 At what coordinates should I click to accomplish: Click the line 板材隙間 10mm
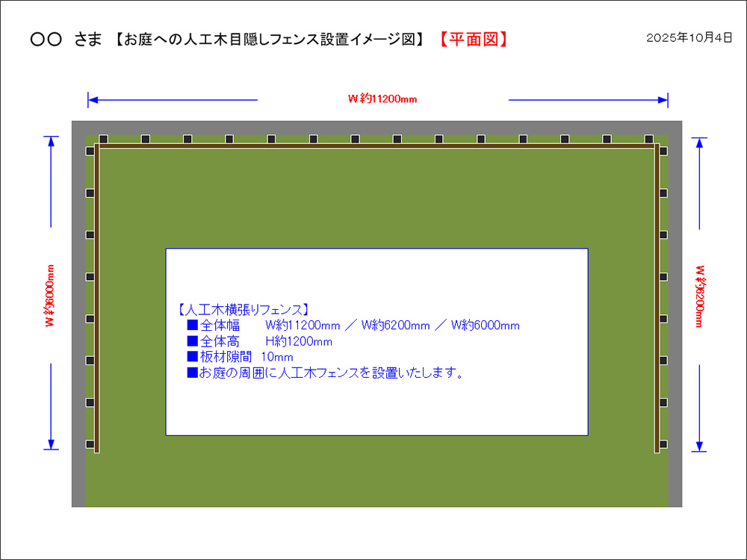[240, 357]
